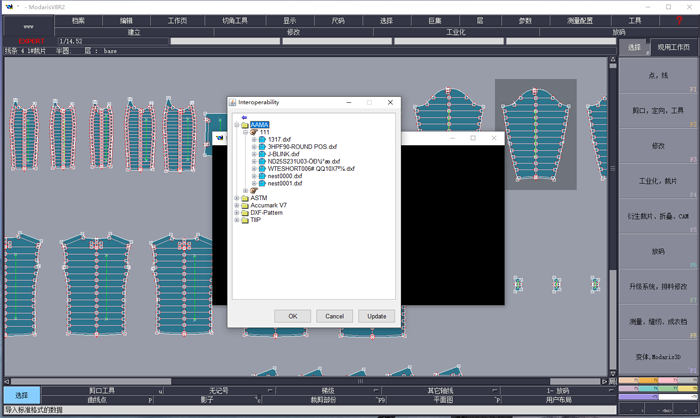Open the 修改 F3 tool panel

[658, 146]
